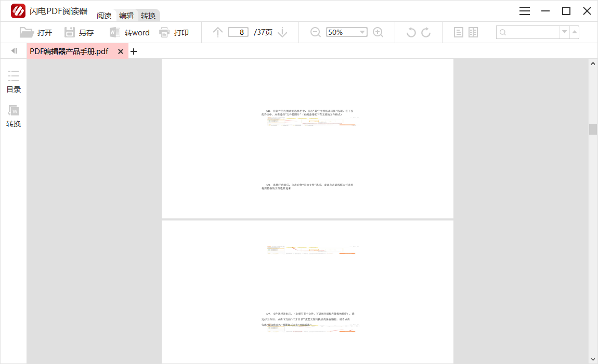Collapse the left sidebar panel
The image size is (598, 364).
click(x=14, y=51)
